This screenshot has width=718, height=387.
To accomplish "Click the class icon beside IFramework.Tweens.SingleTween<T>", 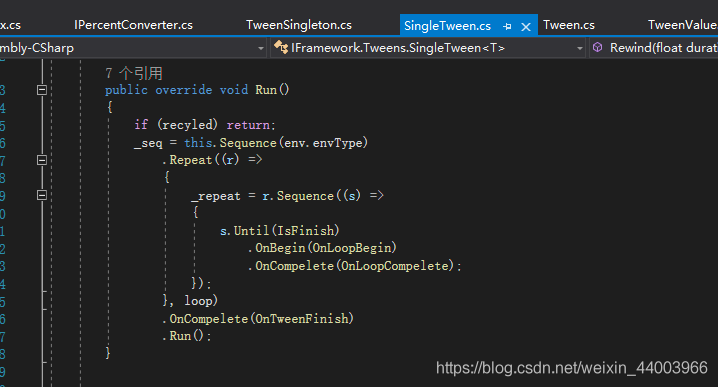I will pyautogui.click(x=281, y=47).
